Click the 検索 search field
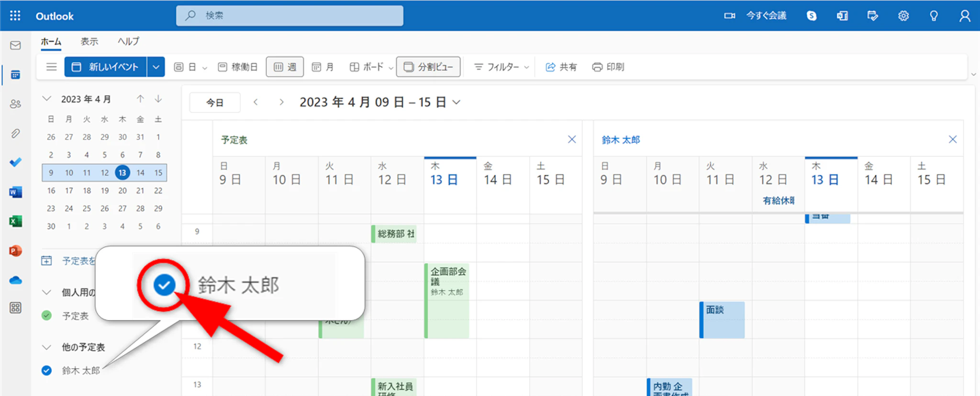 click(290, 16)
